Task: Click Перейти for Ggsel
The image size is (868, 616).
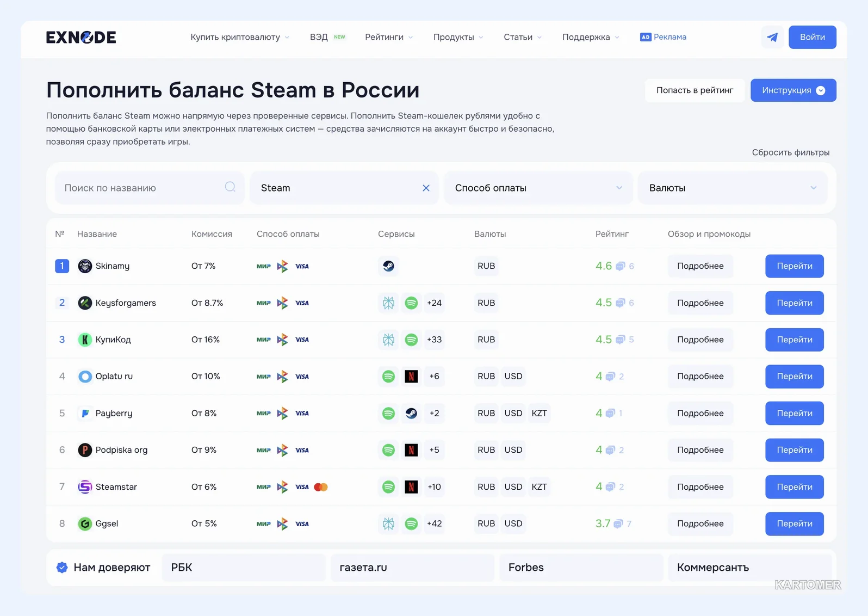Action: pos(795,523)
